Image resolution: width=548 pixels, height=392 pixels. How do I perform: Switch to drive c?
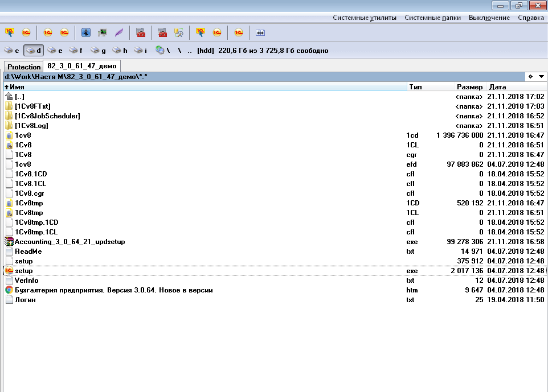[11, 51]
